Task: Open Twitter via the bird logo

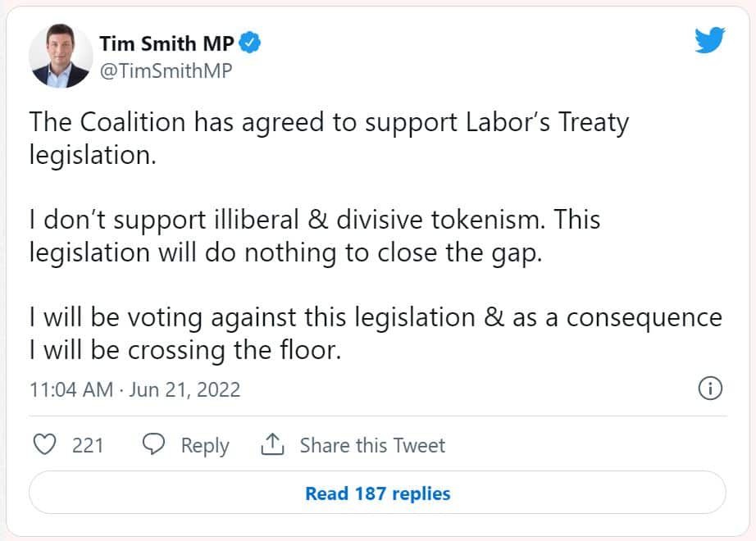Action: 710,39
